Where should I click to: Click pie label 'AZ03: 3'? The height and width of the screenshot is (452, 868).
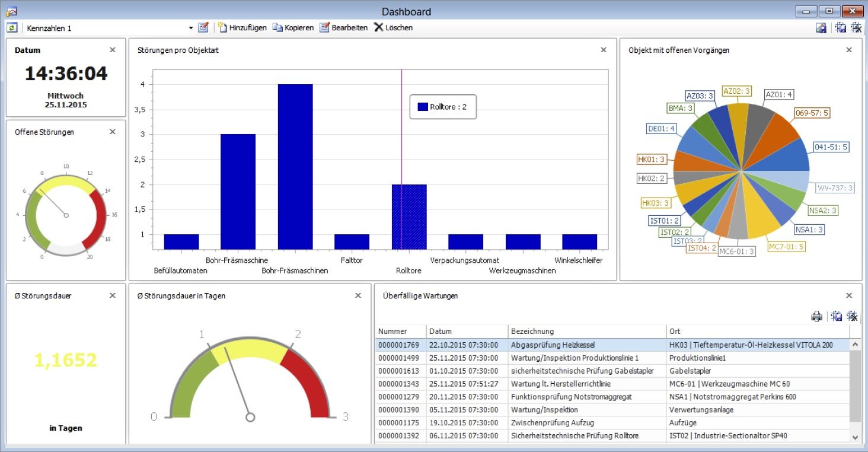(699, 96)
